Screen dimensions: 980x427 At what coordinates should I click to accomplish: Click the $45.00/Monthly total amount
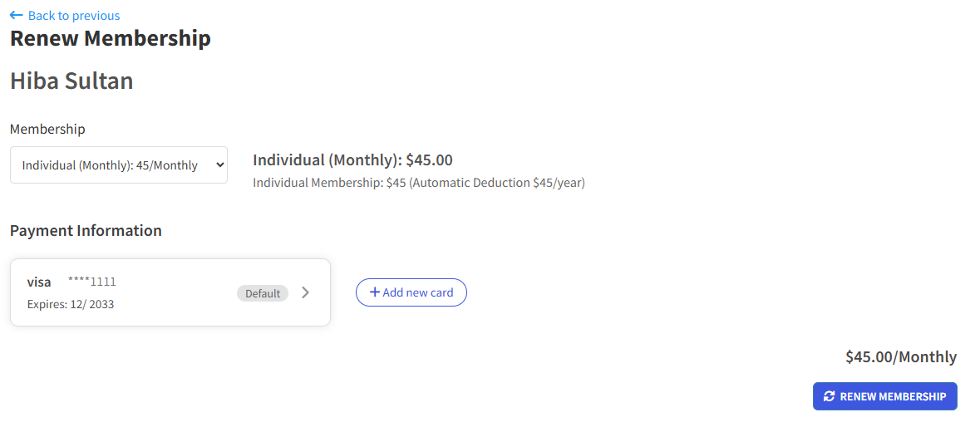(901, 357)
